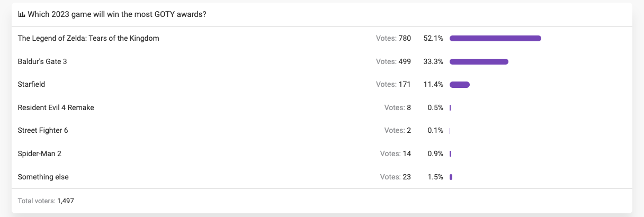644x217 pixels.
Task: Click the Starfield 11.4% purple bar
Action: (460, 85)
